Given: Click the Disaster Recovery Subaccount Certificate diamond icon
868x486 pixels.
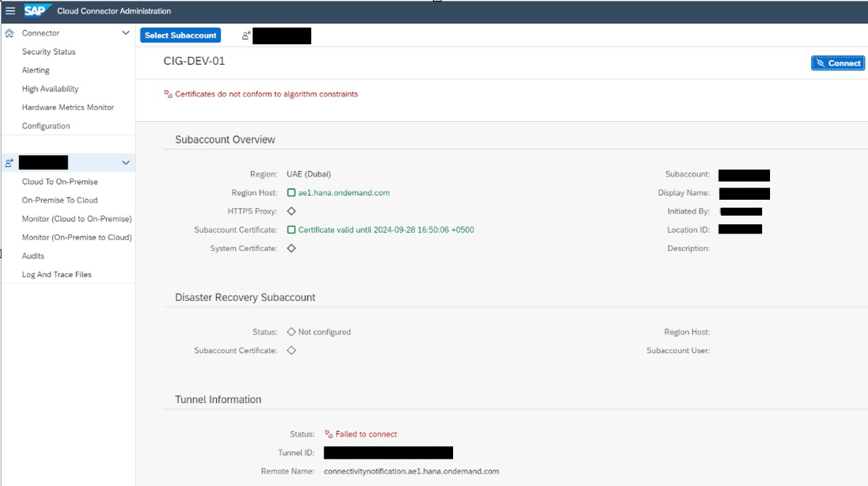Looking at the screenshot, I should [x=292, y=350].
